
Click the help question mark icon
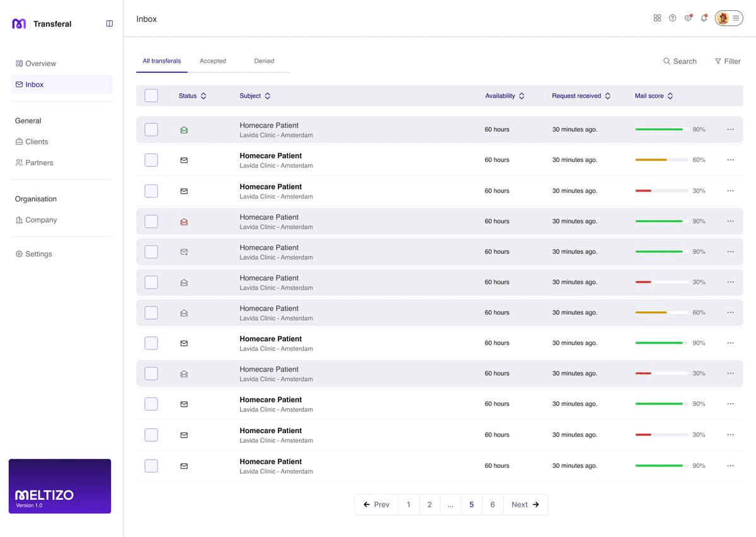tap(672, 18)
